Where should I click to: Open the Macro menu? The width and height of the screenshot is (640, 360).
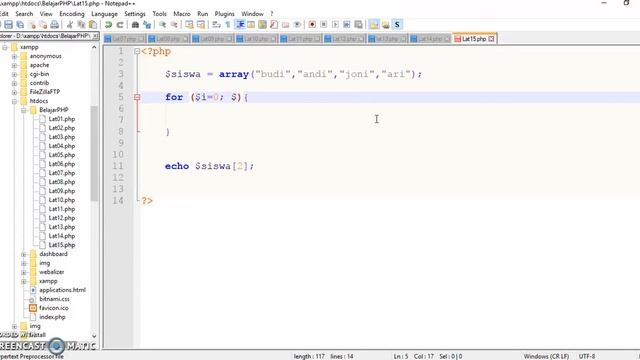point(182,14)
